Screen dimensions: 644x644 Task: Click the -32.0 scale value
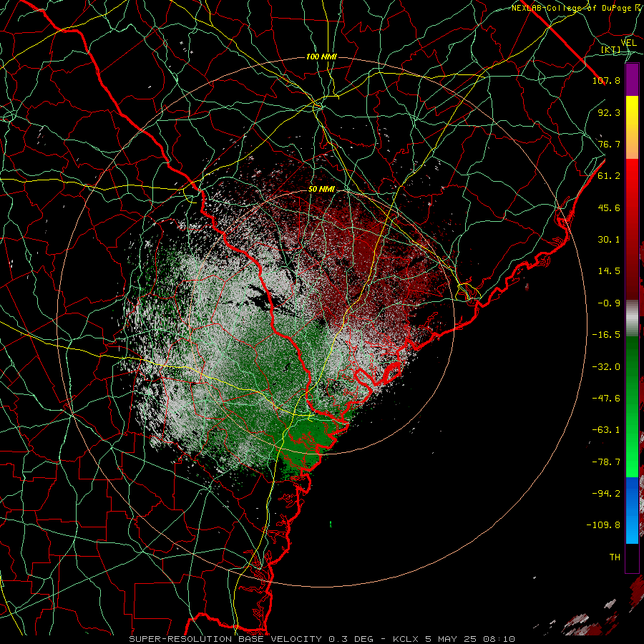coord(606,367)
